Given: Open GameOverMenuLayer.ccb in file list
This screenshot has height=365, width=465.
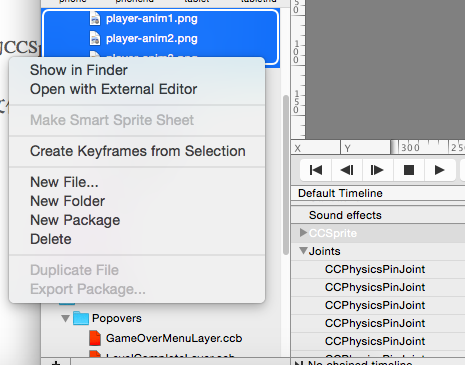Looking at the screenshot, I should tap(174, 338).
